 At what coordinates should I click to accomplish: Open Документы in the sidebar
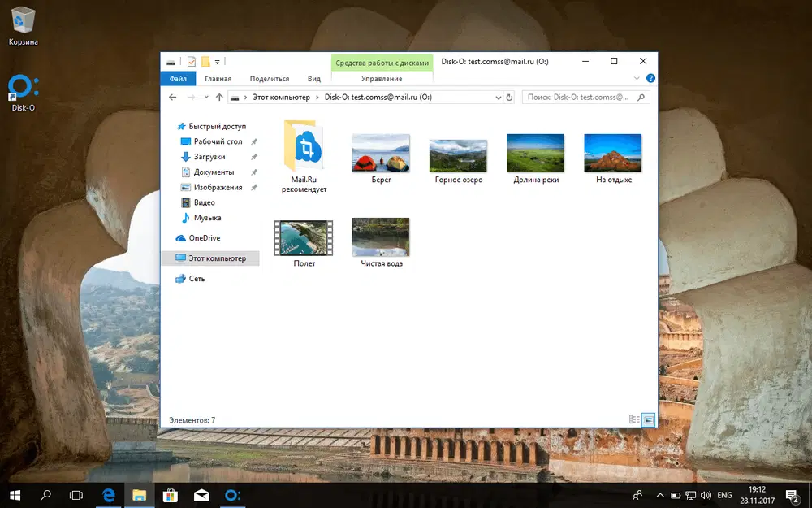click(x=207, y=172)
